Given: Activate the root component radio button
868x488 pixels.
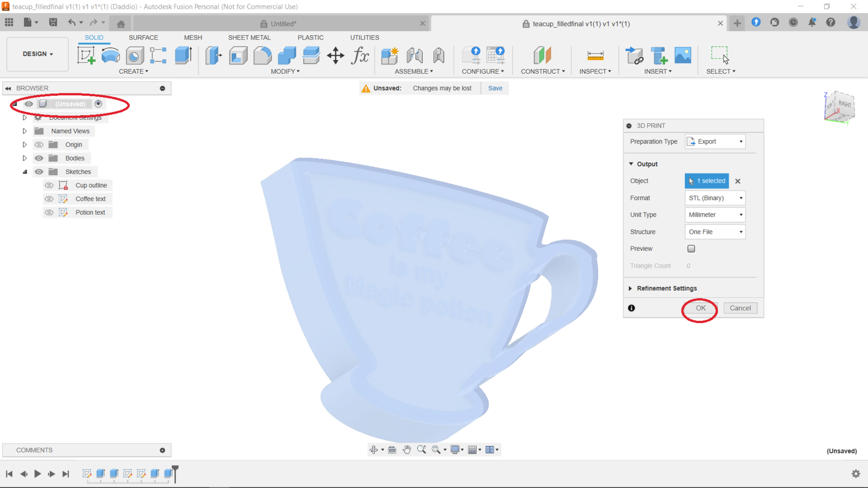Looking at the screenshot, I should 99,104.
